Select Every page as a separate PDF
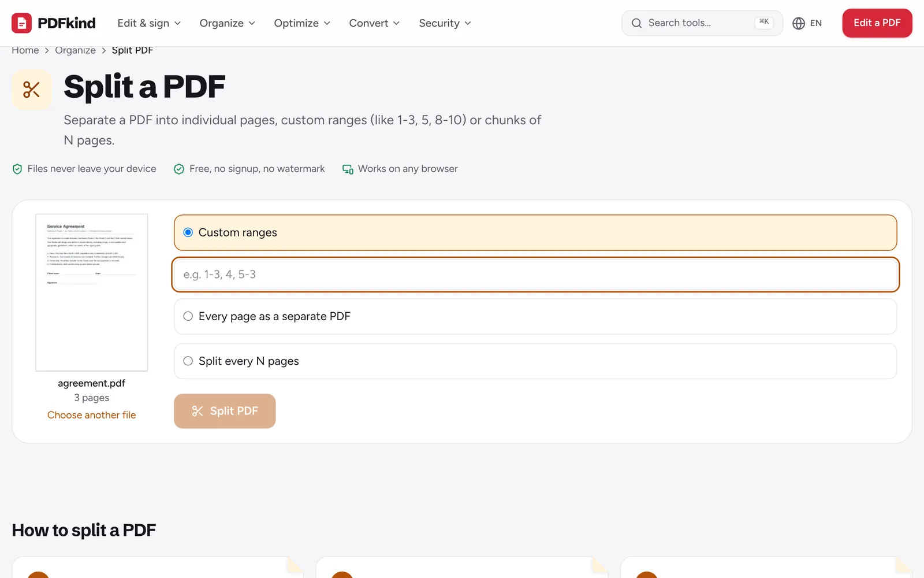This screenshot has height=578, width=924. pyautogui.click(x=535, y=316)
